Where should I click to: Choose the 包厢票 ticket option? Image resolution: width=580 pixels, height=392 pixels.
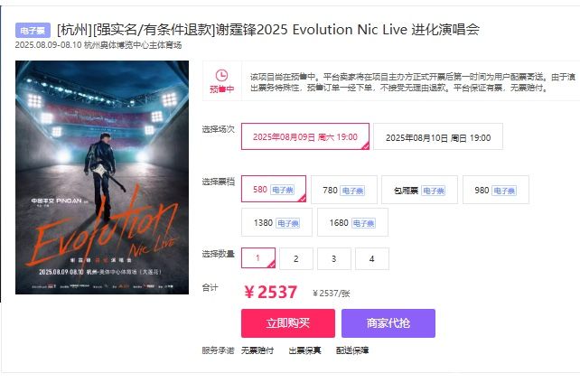click(419, 190)
